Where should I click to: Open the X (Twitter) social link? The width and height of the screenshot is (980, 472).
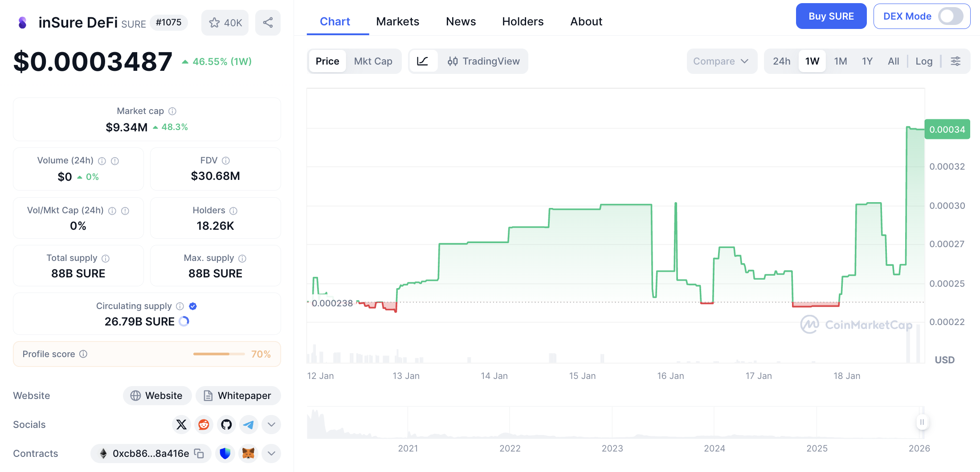pos(181,424)
